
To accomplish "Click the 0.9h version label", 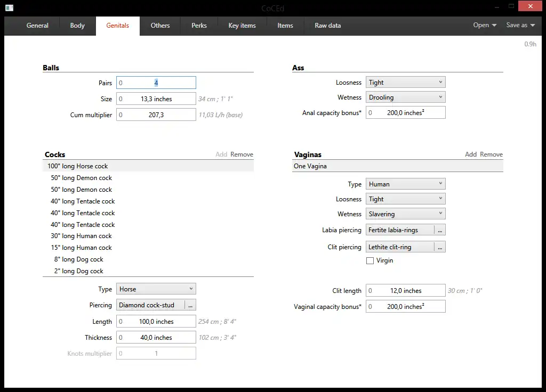I will tap(530, 44).
